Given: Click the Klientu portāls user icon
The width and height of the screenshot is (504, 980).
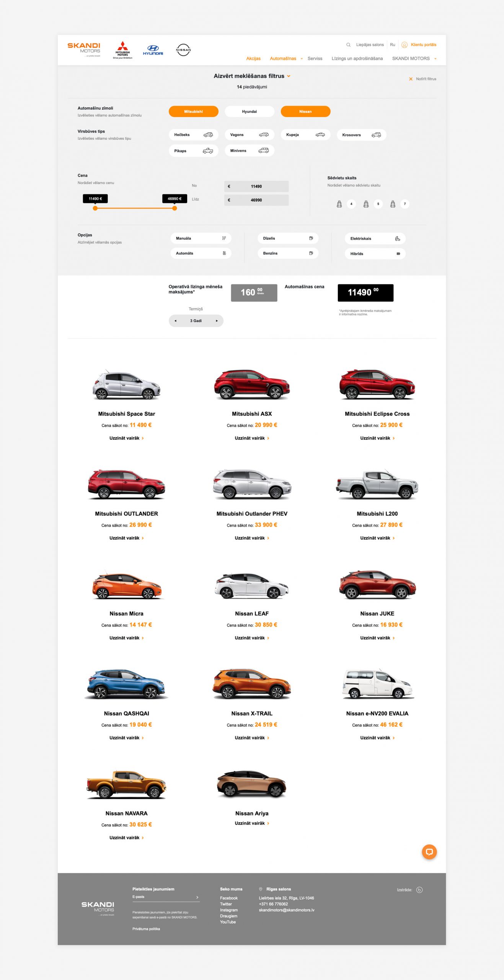Looking at the screenshot, I should pyautogui.click(x=404, y=45).
